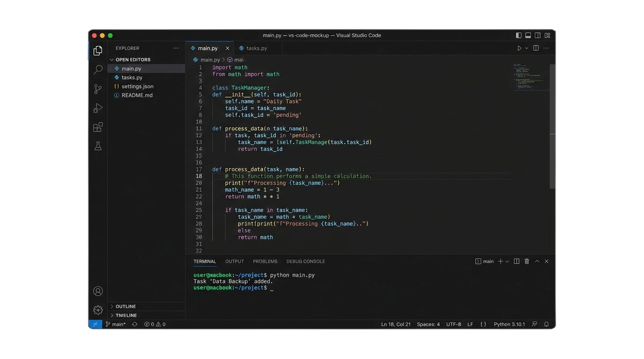
Task: Open the Search view in the activity bar
Action: 98,69
